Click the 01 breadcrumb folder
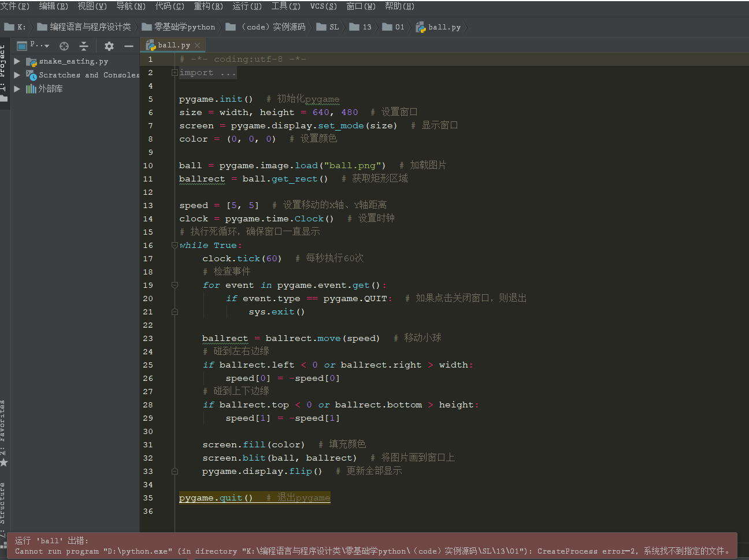The image size is (749, 560). pyautogui.click(x=394, y=27)
